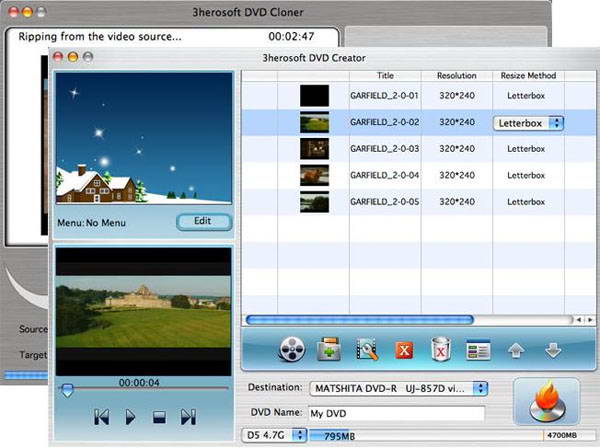
Task: Select GARFIELD_2-0-04 thumbnail
Action: click(314, 175)
